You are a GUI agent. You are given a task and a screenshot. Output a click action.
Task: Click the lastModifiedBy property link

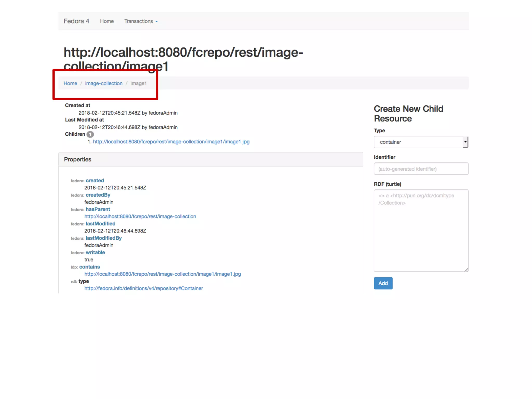click(x=103, y=238)
